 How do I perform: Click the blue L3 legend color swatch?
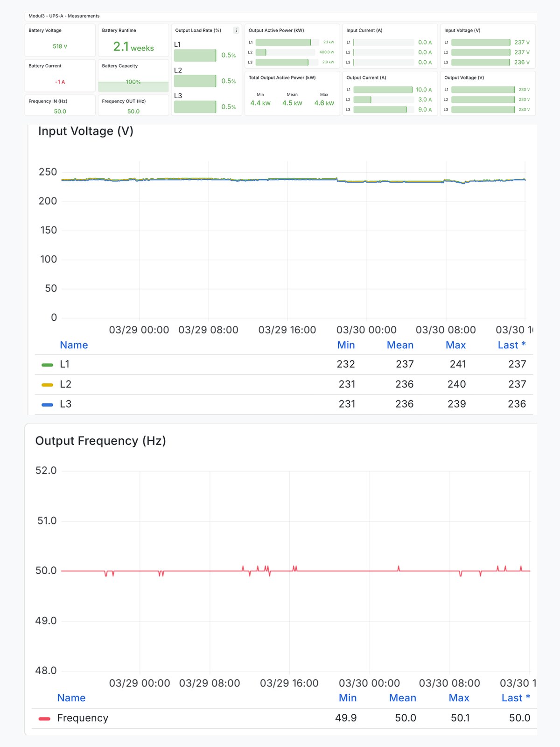click(47, 405)
